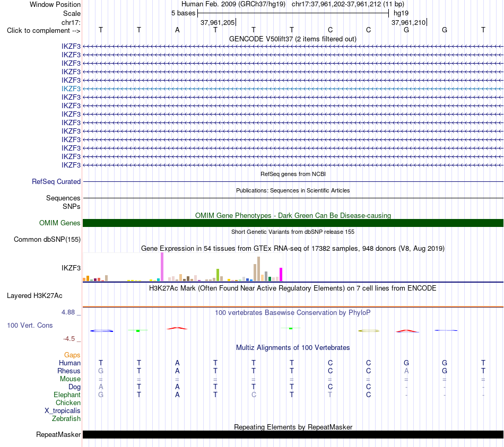Click the blue oval PhyloP marker at first base
Screen dimensions: 504x447
tap(101, 331)
